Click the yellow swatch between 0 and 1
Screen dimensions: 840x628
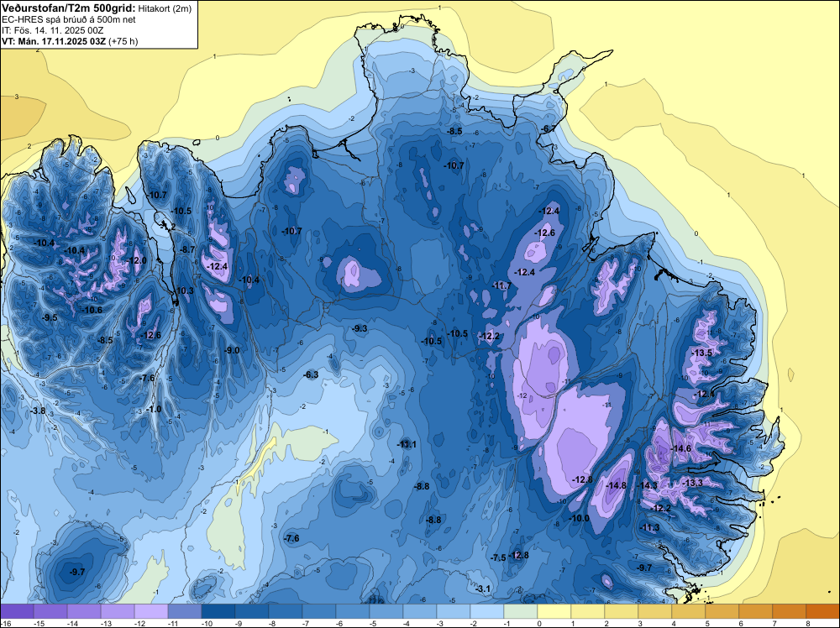[x=554, y=611]
